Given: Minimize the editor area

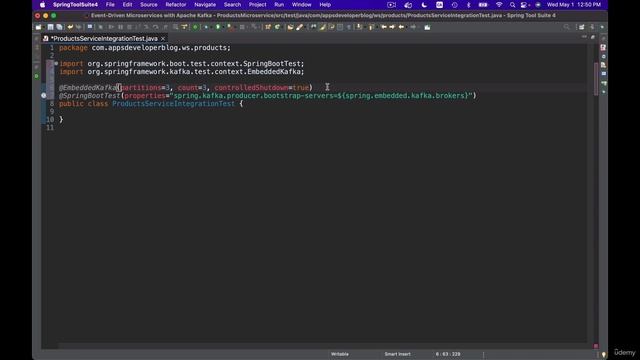Looking at the screenshot, I should point(584,37).
